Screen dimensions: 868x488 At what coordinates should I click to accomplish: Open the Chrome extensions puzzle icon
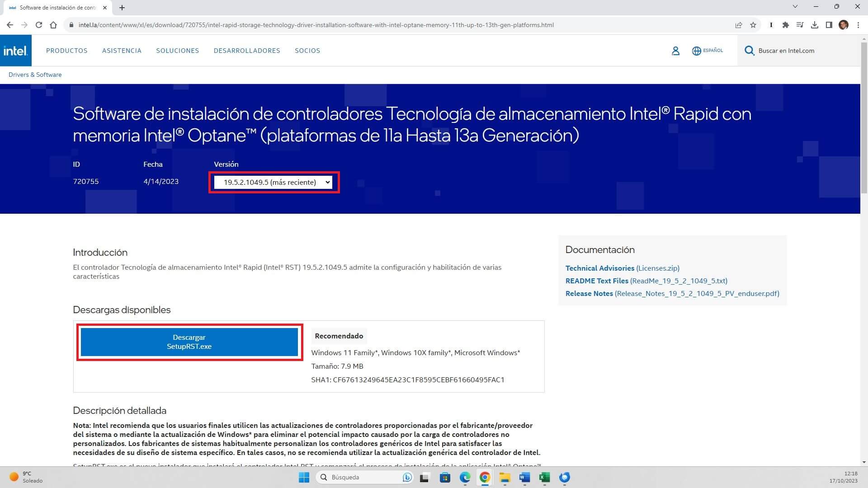point(786,25)
